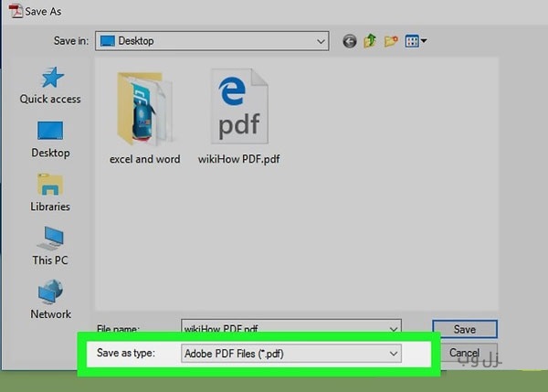Select Desktop in the left places bar
Viewport: 548px width, 392px height.
[x=50, y=138]
